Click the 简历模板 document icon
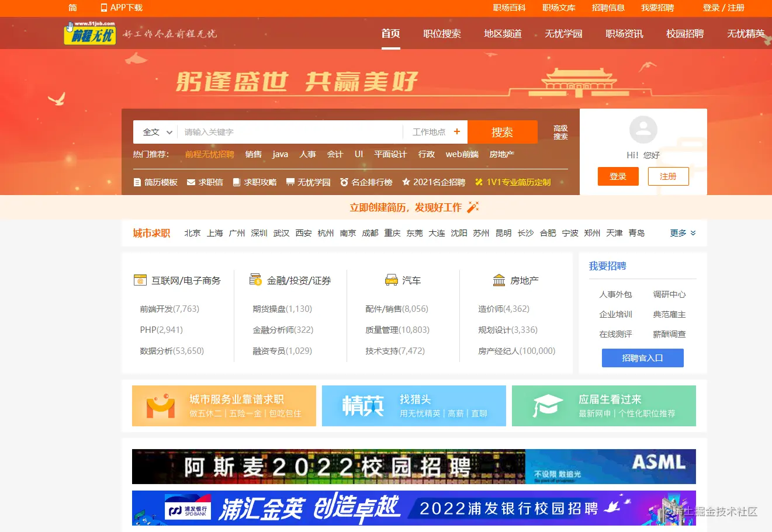Image resolution: width=772 pixels, height=532 pixels. (137, 182)
